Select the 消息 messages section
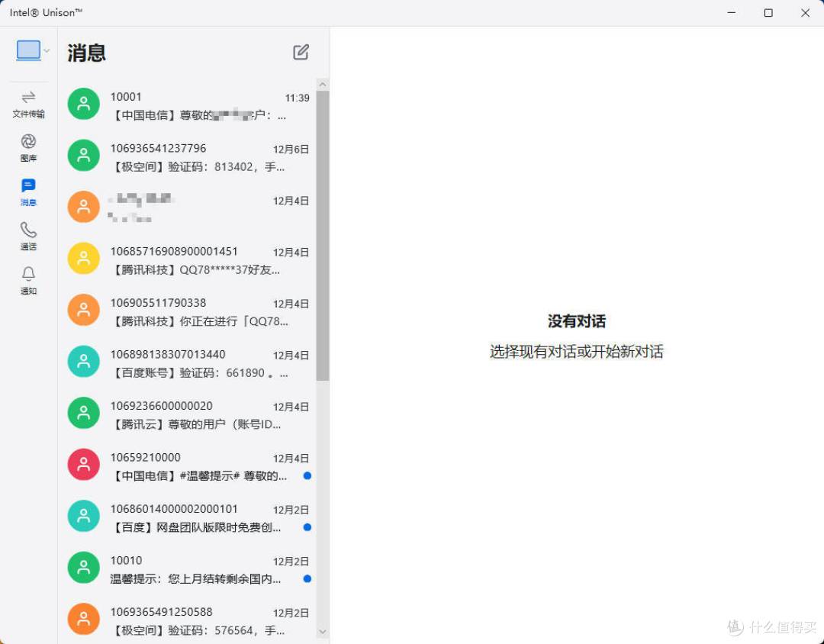This screenshot has width=824, height=644. [28, 192]
